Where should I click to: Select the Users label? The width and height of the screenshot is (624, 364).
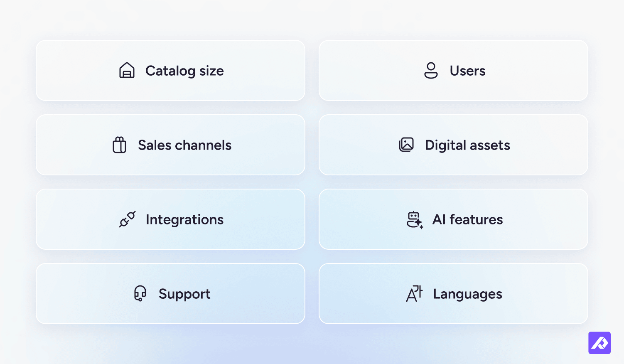point(467,71)
